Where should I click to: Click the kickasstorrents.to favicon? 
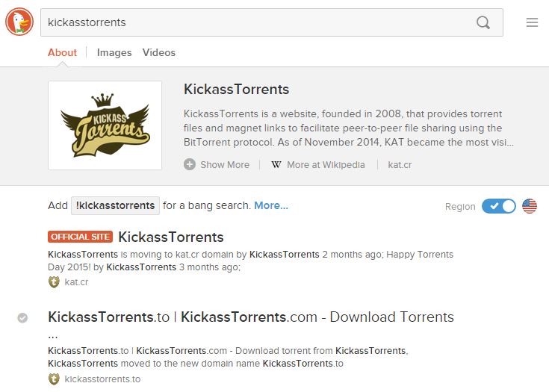pyautogui.click(x=54, y=379)
